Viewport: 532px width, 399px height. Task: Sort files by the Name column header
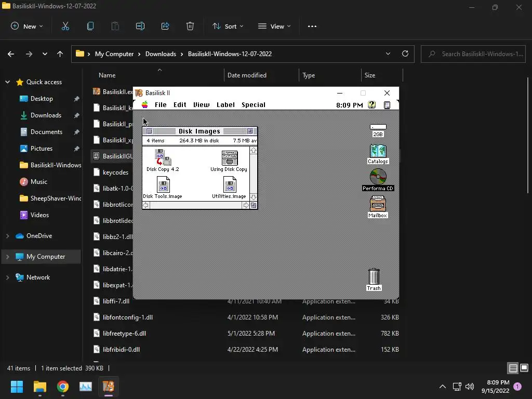[107, 75]
